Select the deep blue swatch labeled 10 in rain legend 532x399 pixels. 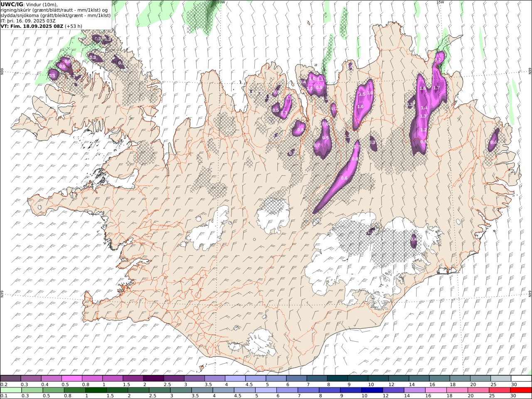(x=372, y=390)
